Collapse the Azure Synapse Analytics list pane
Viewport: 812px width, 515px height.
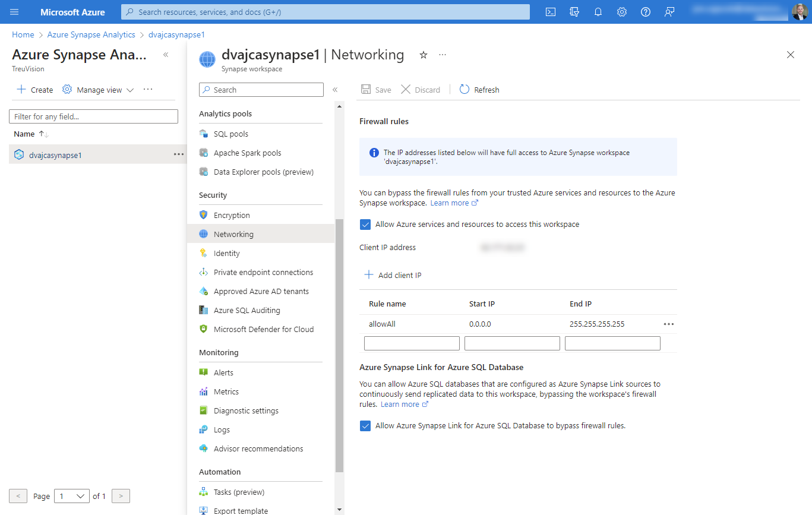tap(166, 55)
